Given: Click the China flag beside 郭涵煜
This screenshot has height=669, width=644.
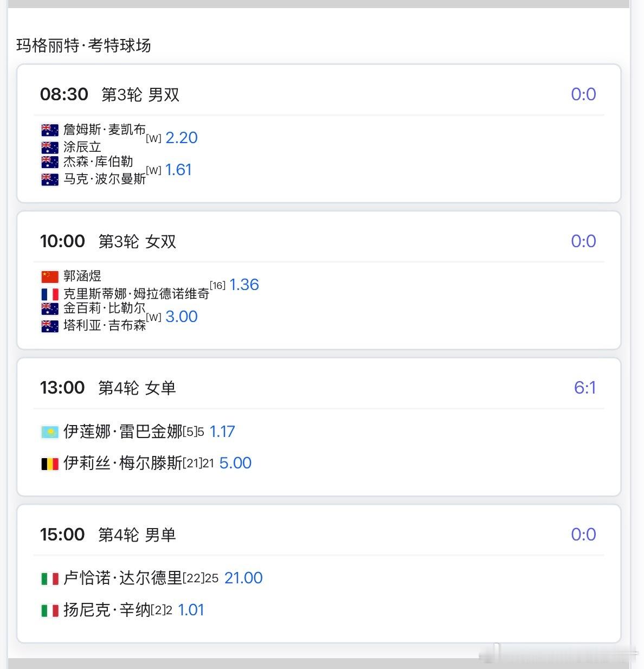Looking at the screenshot, I should pyautogui.click(x=50, y=277).
